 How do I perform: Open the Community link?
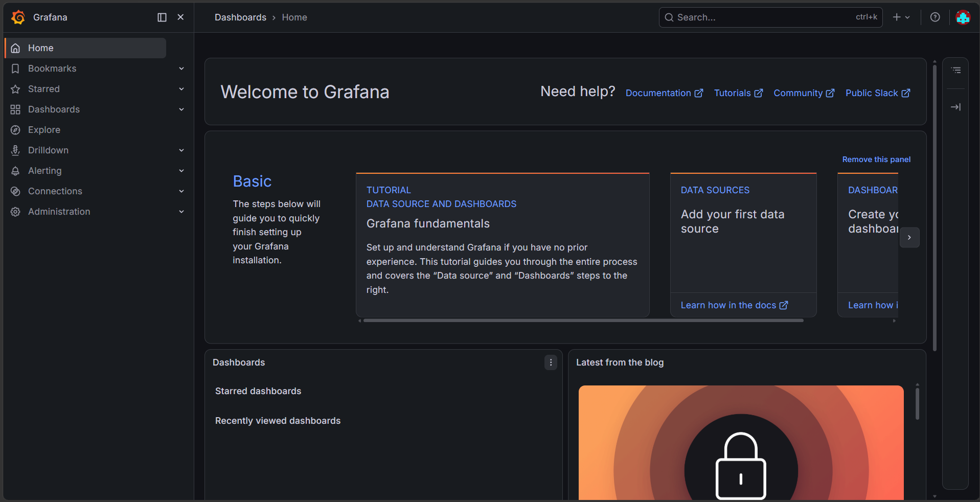tap(804, 93)
